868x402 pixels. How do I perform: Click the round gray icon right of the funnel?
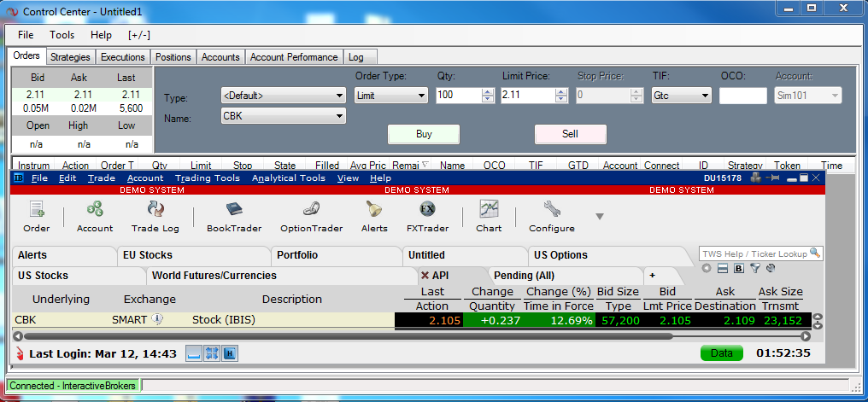point(770,268)
